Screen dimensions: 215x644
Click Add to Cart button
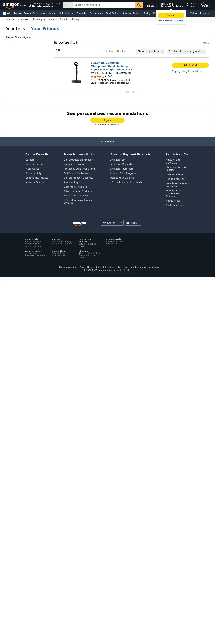point(190,65)
